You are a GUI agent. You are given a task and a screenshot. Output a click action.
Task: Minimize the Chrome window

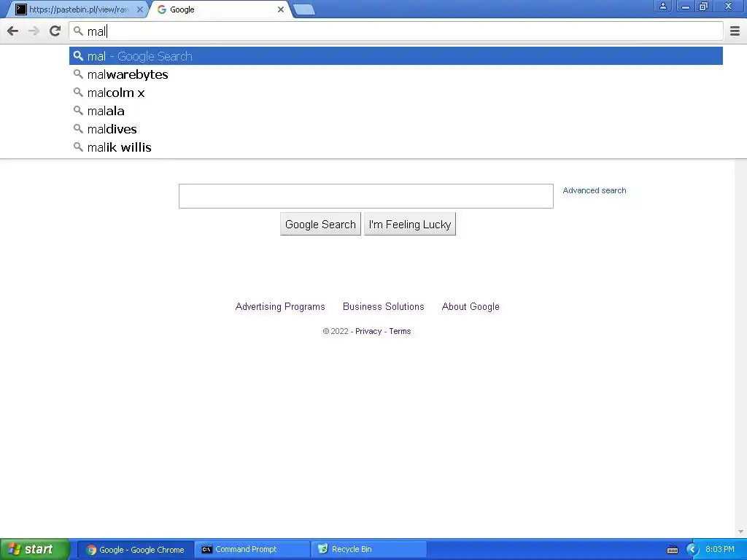[x=686, y=6]
